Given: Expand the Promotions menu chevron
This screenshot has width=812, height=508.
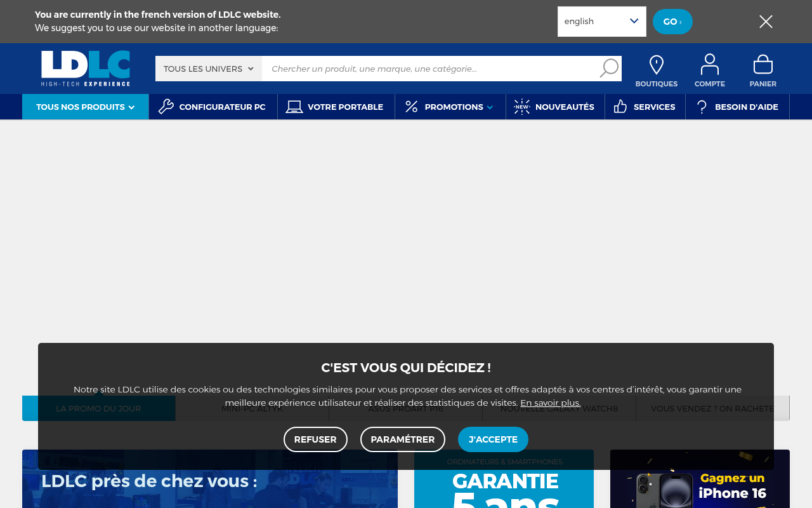Looking at the screenshot, I should click(x=490, y=107).
